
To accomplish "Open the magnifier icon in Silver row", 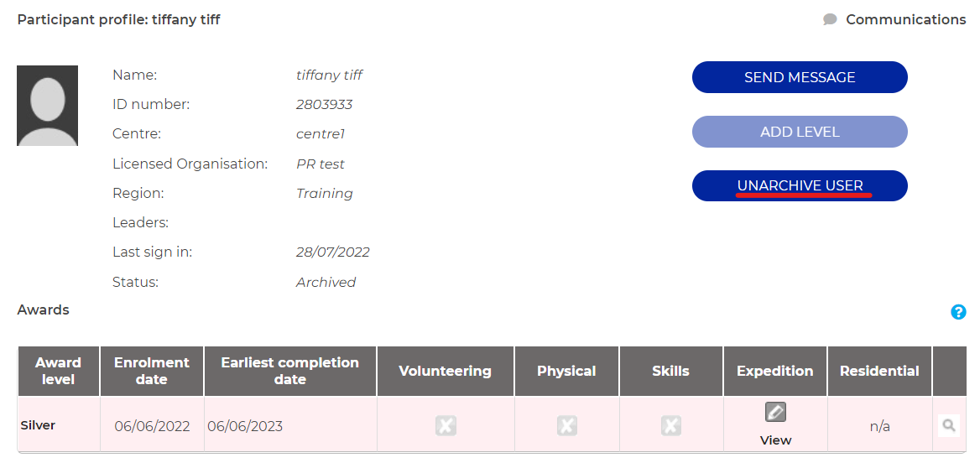I will 949,425.
